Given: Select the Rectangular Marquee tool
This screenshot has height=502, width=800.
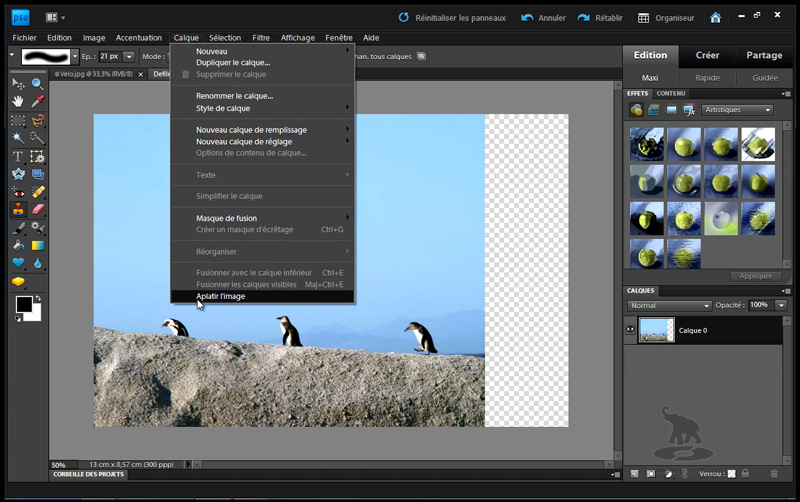Looking at the screenshot, I should (18, 120).
